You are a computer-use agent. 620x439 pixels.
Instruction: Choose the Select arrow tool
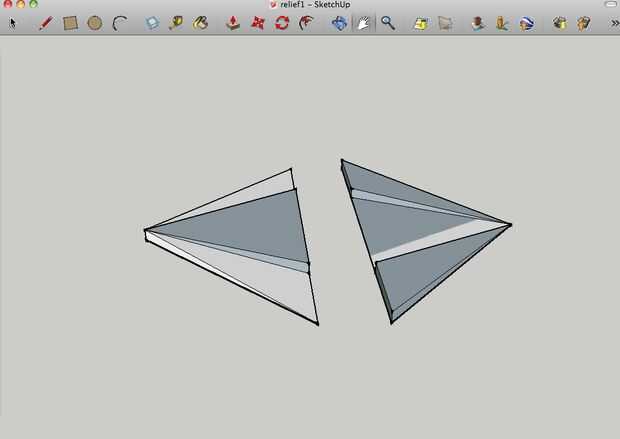point(13,23)
